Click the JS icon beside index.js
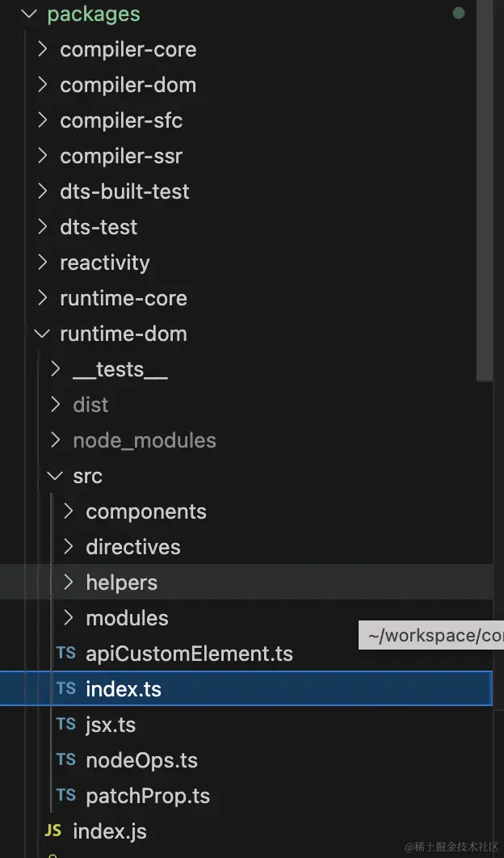This screenshot has width=504, height=858. click(x=53, y=831)
